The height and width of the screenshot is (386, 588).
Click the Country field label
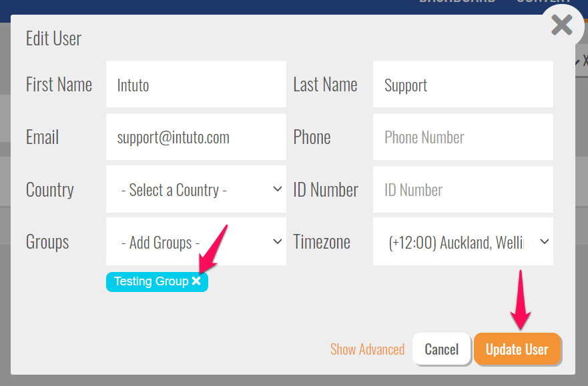[49, 189]
